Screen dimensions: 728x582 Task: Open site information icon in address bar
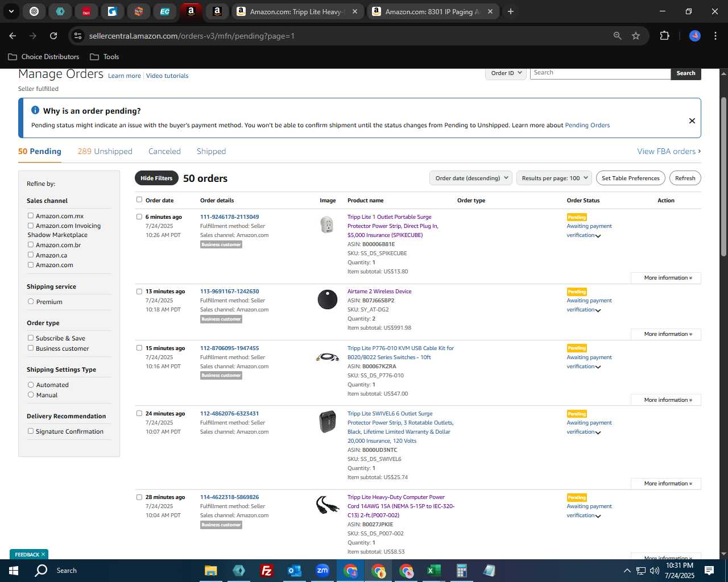78,36
